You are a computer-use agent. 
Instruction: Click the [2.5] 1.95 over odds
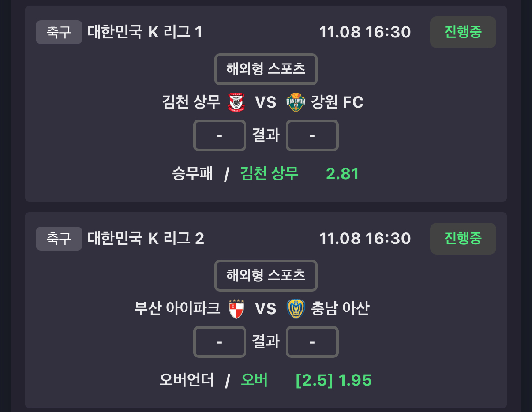pyautogui.click(x=333, y=380)
